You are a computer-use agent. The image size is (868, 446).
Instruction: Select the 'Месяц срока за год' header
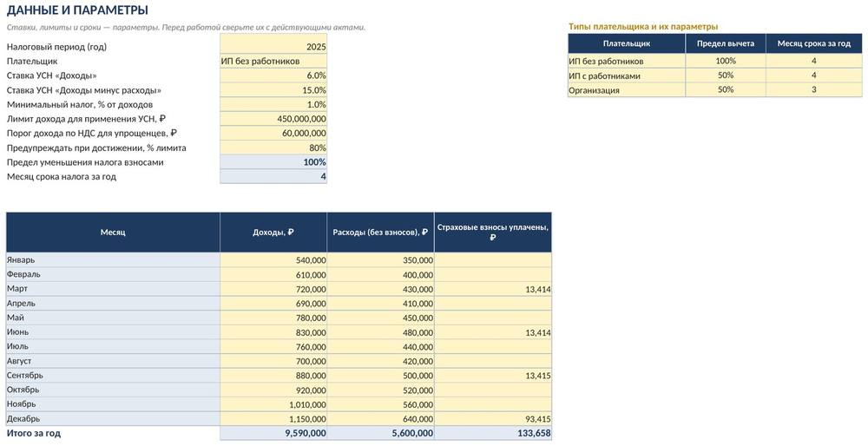814,43
